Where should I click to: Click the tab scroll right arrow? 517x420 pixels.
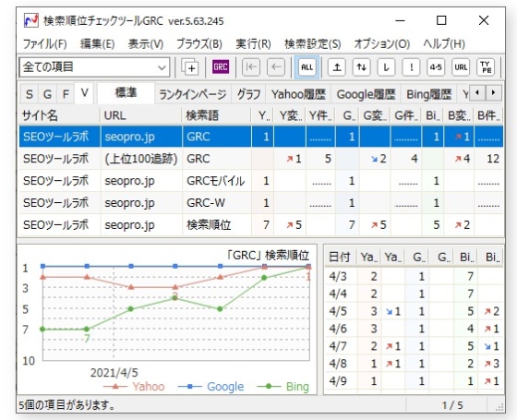(x=493, y=92)
